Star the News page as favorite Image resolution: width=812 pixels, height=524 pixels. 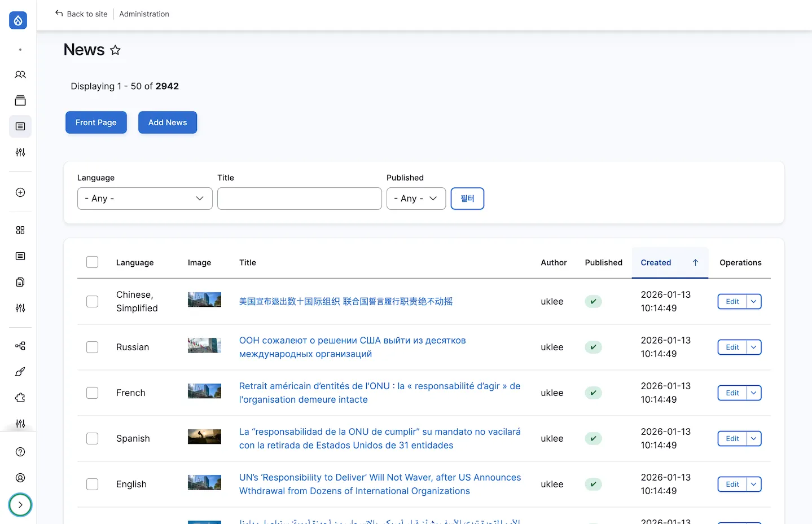[x=115, y=50]
